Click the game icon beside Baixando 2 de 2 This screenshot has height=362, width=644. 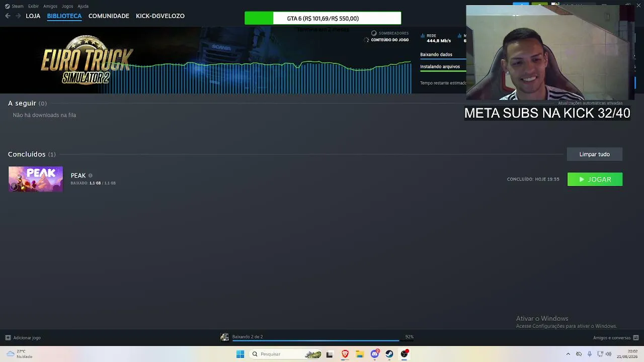point(225,337)
